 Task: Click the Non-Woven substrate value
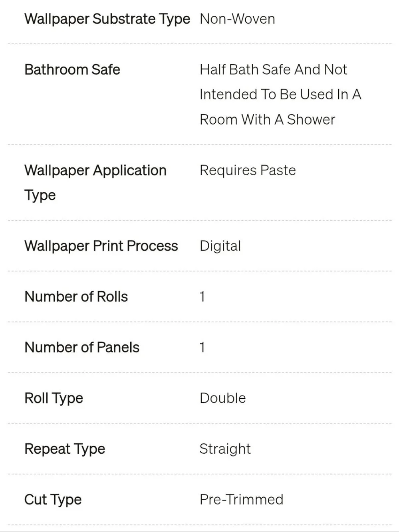237,19
